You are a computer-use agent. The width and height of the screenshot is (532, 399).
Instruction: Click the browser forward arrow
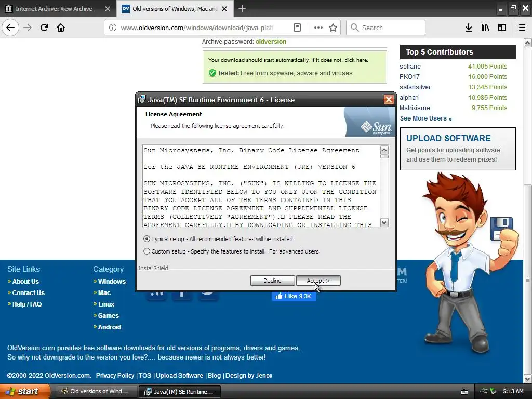[28, 28]
